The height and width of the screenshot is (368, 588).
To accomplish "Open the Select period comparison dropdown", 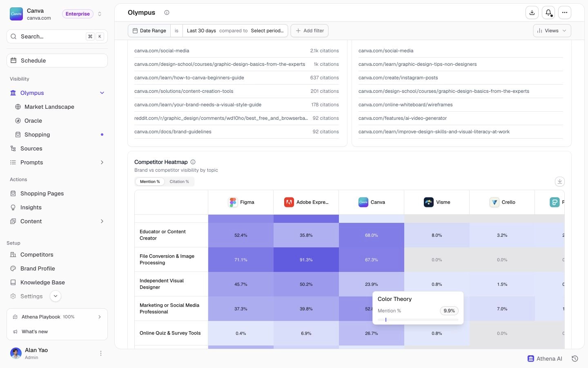I will (267, 31).
